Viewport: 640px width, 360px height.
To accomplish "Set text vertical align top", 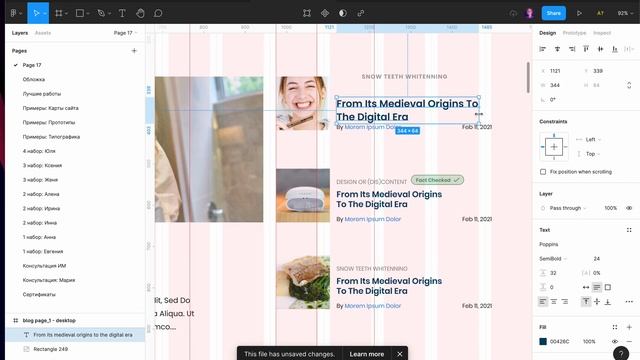I will [x=586, y=302].
